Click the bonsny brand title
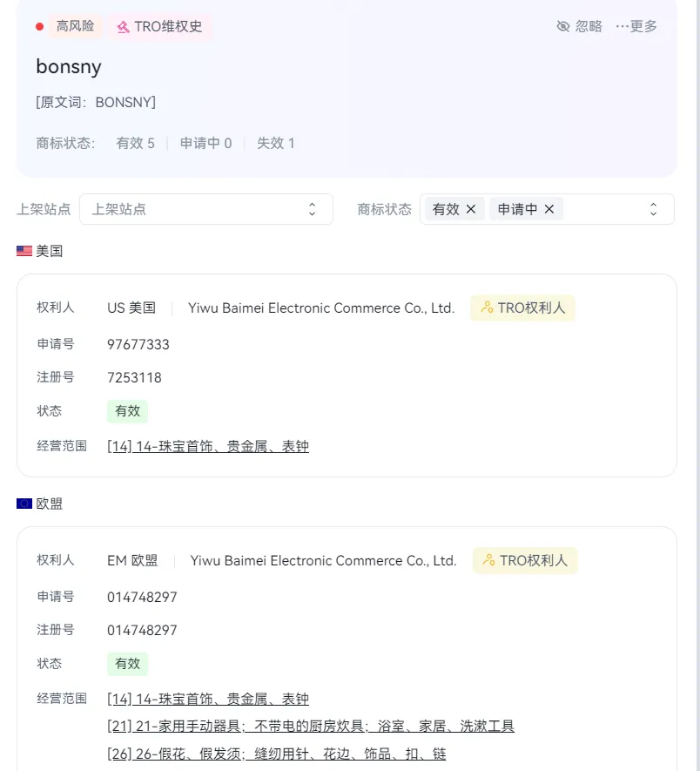Image resolution: width=700 pixels, height=771 pixels. (69, 66)
